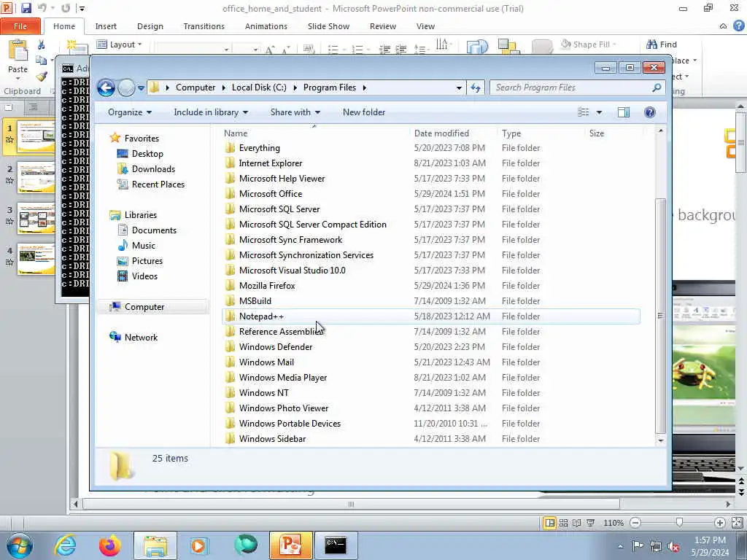Expand arrow after Program Files in address bar

(x=365, y=87)
